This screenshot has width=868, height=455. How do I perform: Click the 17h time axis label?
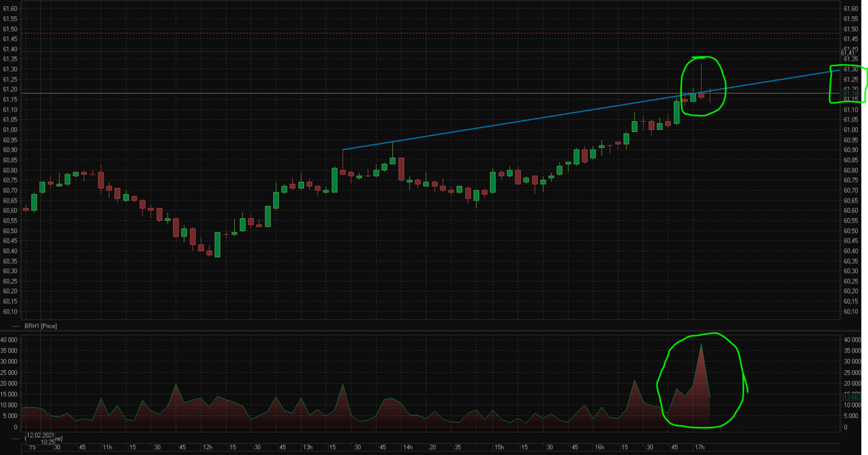click(x=699, y=447)
